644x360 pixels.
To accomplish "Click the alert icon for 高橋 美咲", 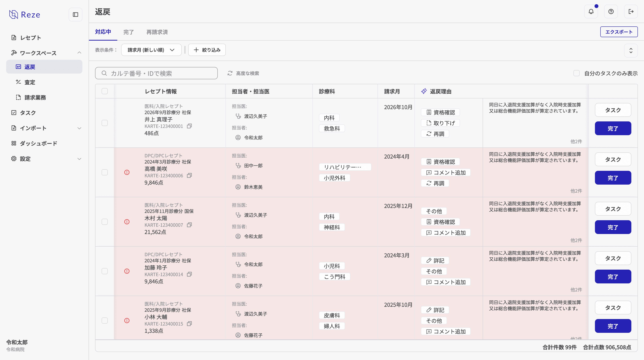I will point(127,172).
